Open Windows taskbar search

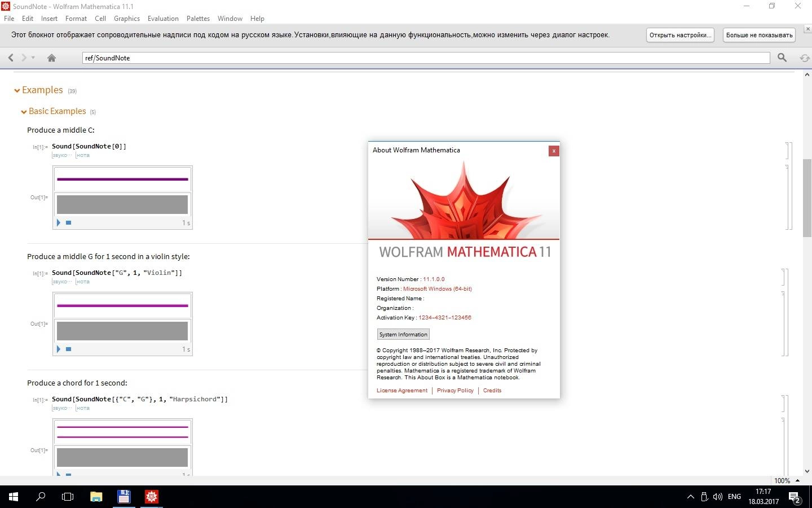point(41,497)
